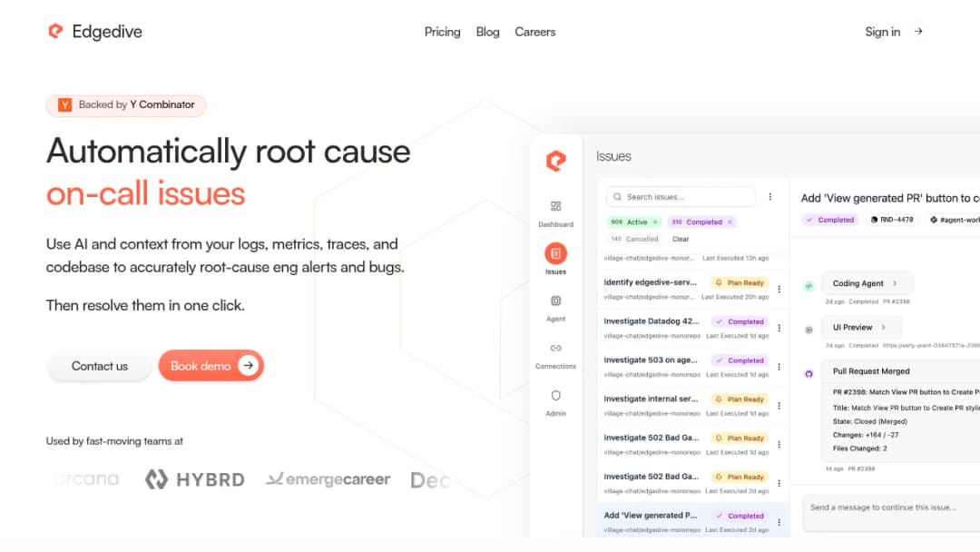Click the Contact us button
Viewport: 980px width, 552px height.
pyautogui.click(x=100, y=366)
